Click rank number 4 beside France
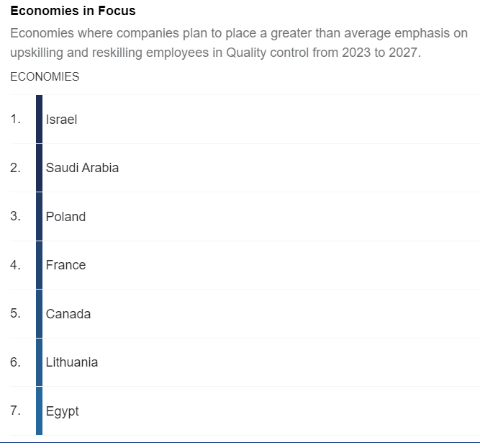 pos(16,265)
